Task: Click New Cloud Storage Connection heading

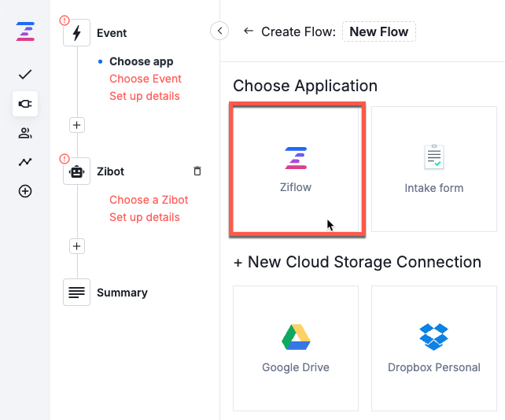Action: 357,262
